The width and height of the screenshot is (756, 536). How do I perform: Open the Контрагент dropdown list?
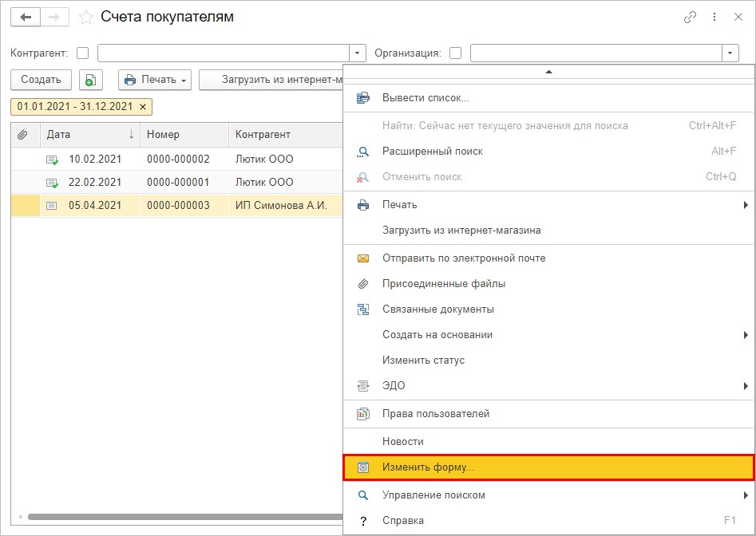[x=358, y=53]
